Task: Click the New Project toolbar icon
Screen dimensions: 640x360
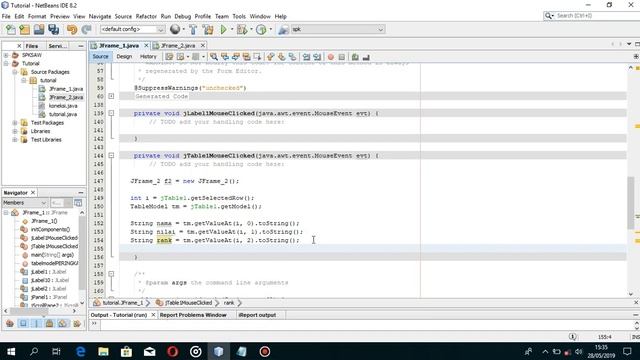Action: coord(24,29)
